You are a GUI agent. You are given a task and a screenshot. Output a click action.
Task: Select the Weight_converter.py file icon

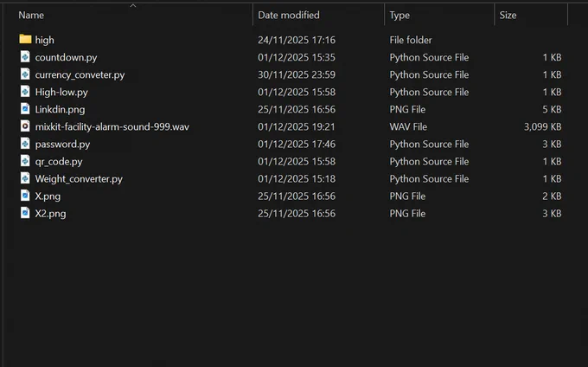[x=25, y=177]
